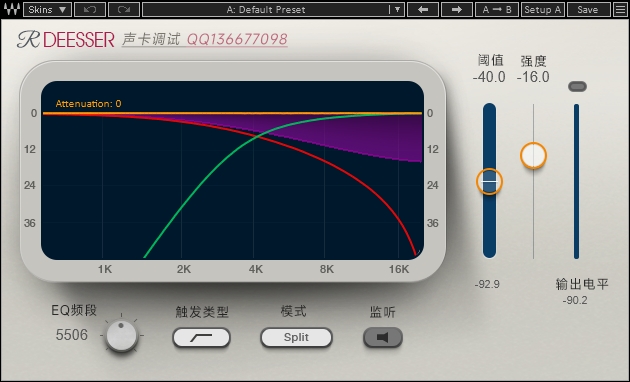Click the output level clip indicator
Viewport: 630px width, 382px height.
coord(577,86)
